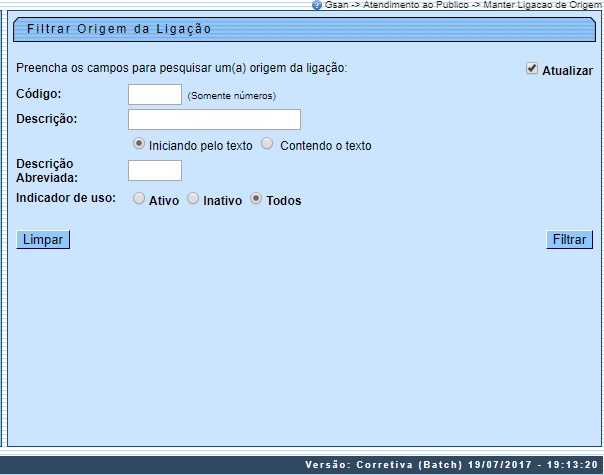Focus the Descrição input field
Screen dimensions: 604x475
(214, 119)
